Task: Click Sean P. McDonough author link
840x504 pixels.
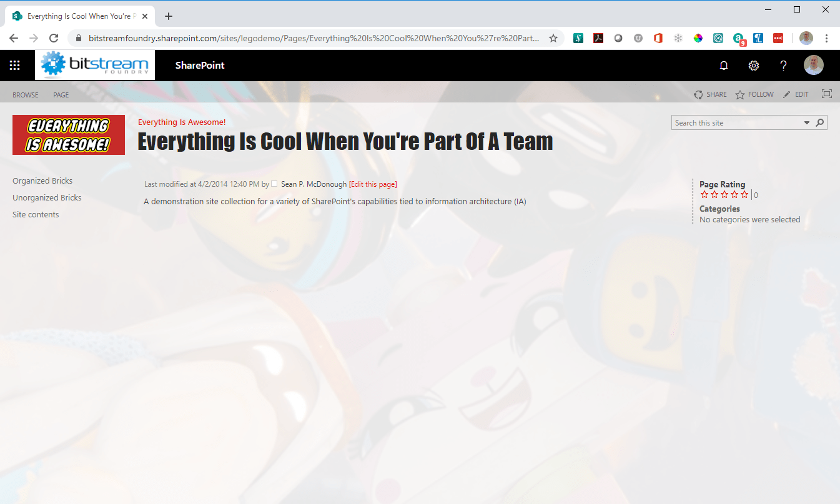Action: tap(314, 184)
